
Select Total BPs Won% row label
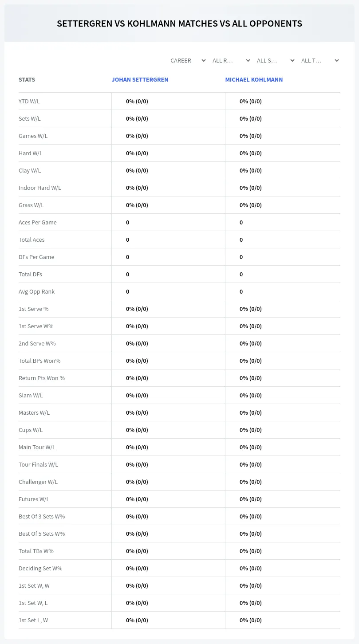click(x=39, y=361)
